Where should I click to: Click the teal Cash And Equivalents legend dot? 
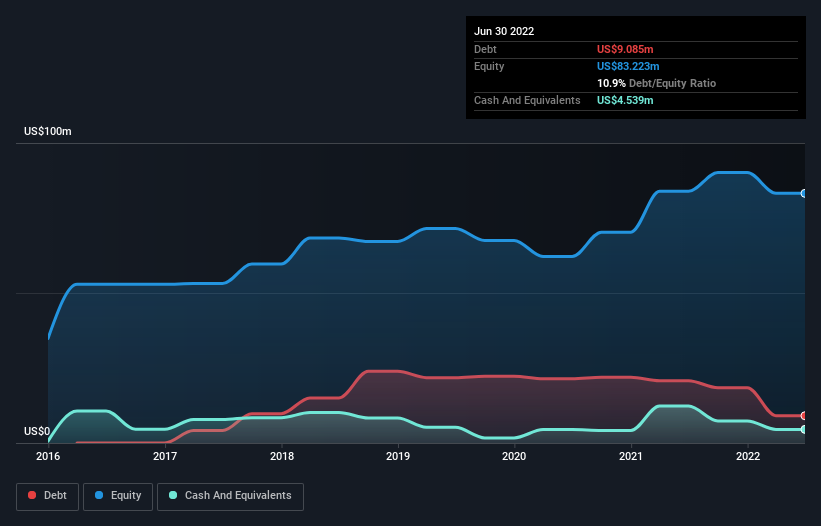point(173,495)
